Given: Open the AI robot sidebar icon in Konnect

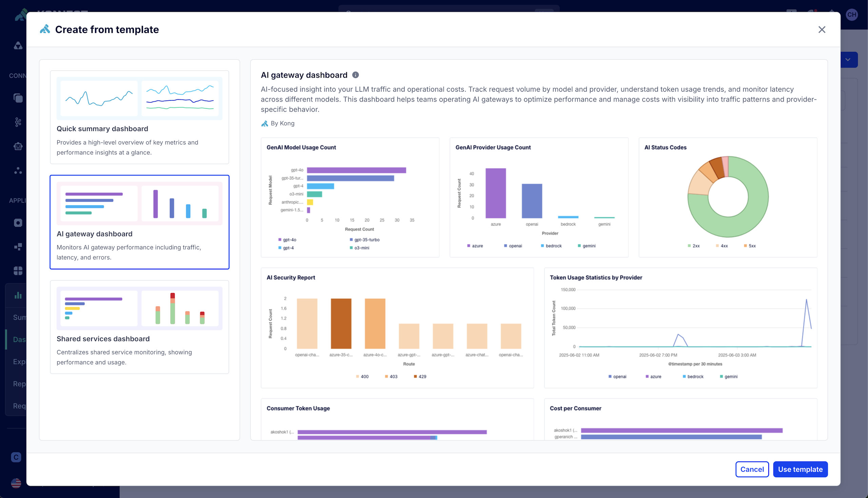Looking at the screenshot, I should 18,147.
